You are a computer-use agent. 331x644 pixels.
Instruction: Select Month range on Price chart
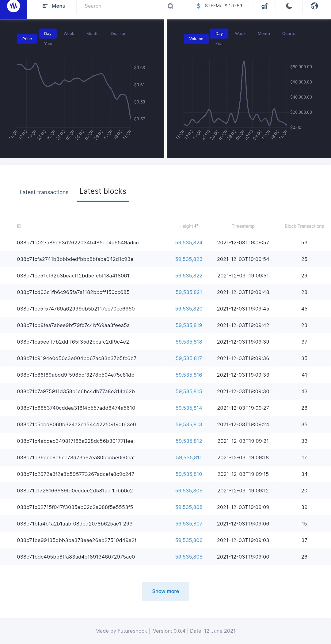pyautogui.click(x=93, y=33)
